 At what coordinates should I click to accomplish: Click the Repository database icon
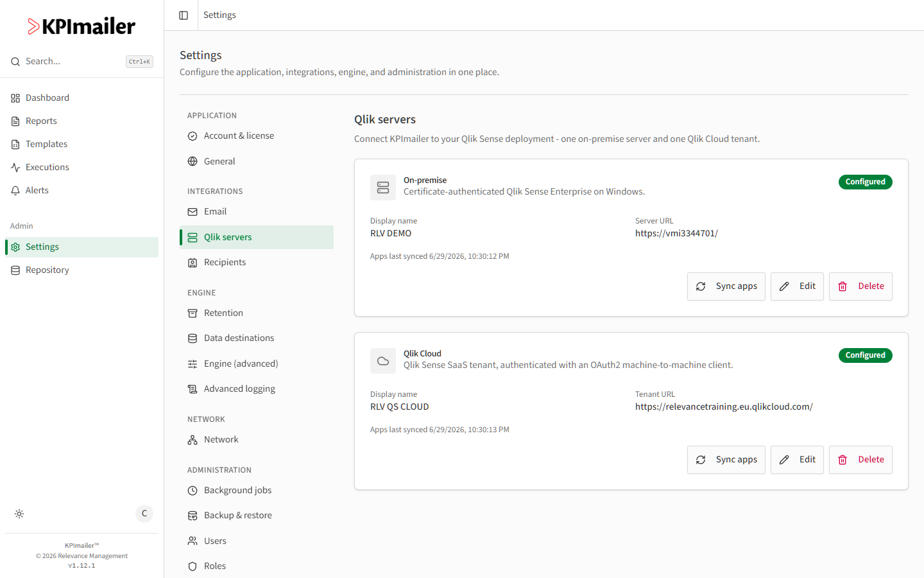click(x=15, y=270)
